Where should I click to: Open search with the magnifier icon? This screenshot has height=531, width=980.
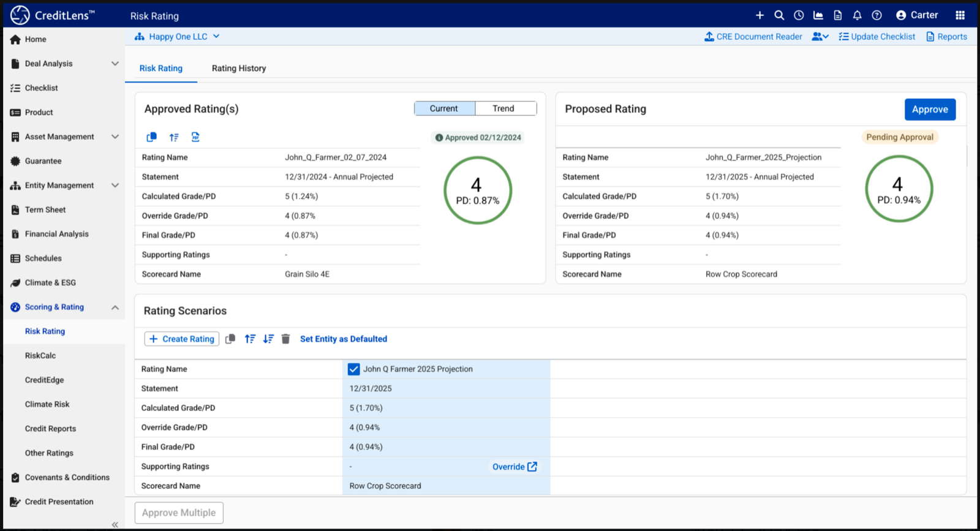tap(779, 15)
